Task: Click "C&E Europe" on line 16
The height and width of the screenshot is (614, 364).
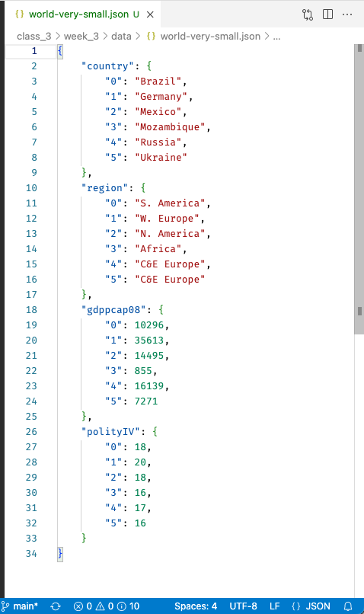Action: (x=170, y=280)
